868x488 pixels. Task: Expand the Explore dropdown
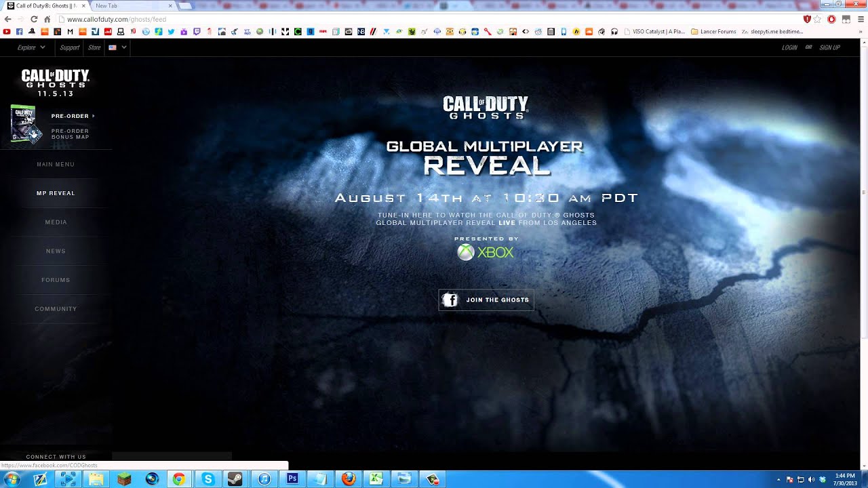[x=31, y=47]
